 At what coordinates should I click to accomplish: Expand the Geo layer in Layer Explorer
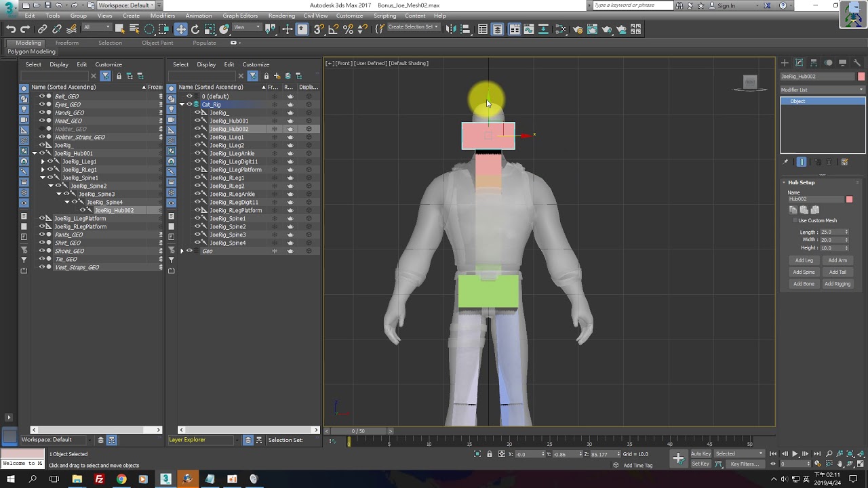[x=182, y=251]
